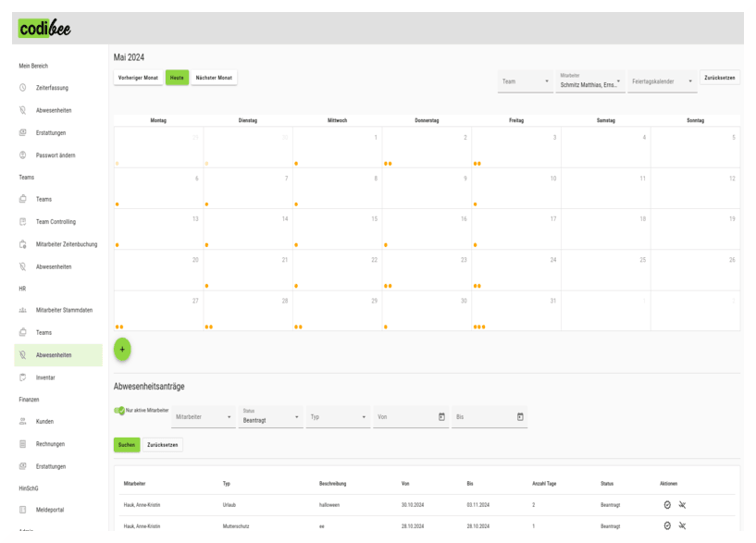Open the Status dropdown showing Beantragt

[x=271, y=419]
